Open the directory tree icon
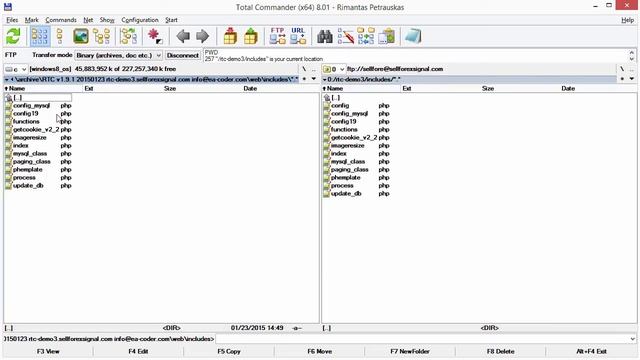The image size is (640, 360). point(102,36)
